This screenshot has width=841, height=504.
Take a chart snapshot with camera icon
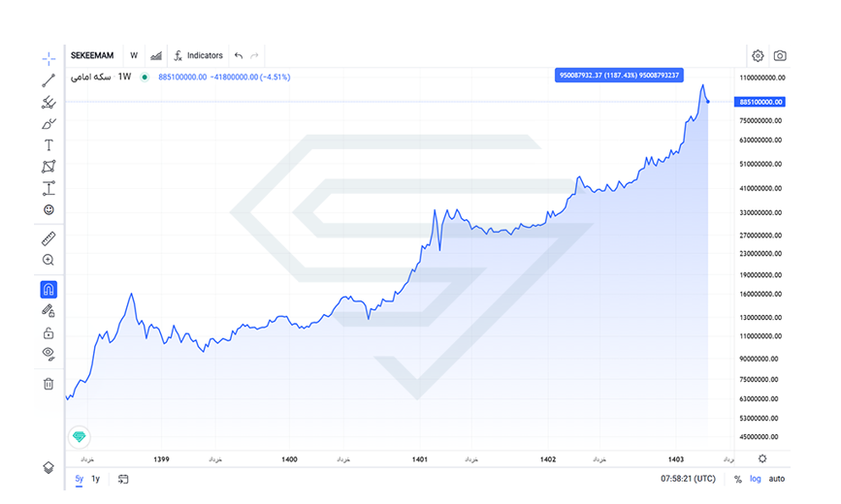point(780,56)
